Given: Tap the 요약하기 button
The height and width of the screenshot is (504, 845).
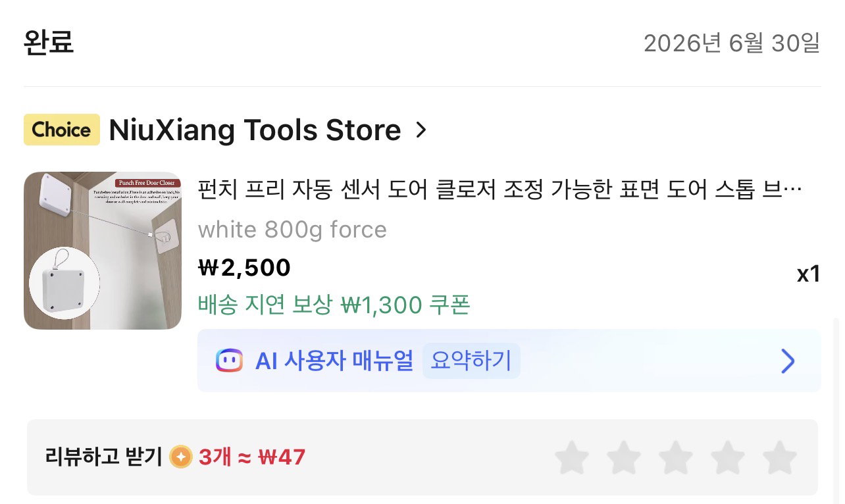Looking at the screenshot, I should pos(471,361).
